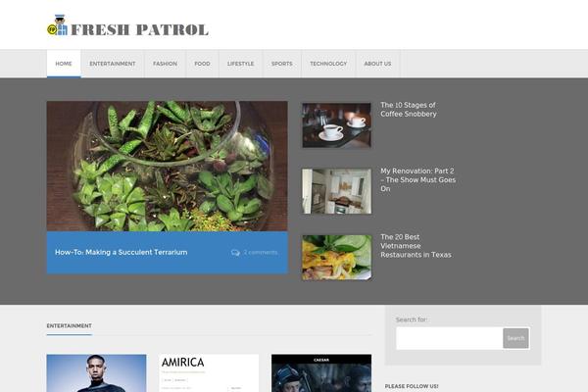
Task: Read 'The 10 Stages of Coffee Snobbery'
Action: [409, 110]
